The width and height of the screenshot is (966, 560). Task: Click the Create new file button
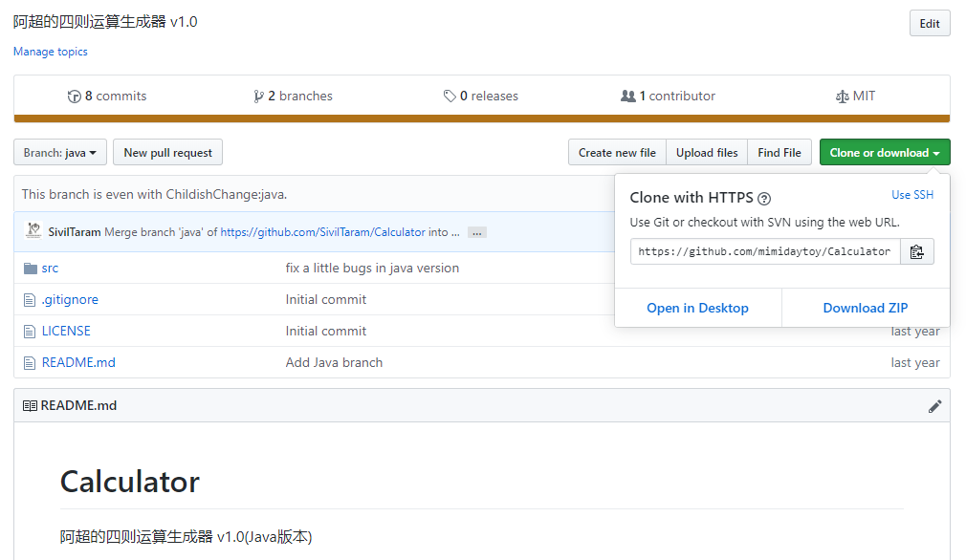[617, 153]
